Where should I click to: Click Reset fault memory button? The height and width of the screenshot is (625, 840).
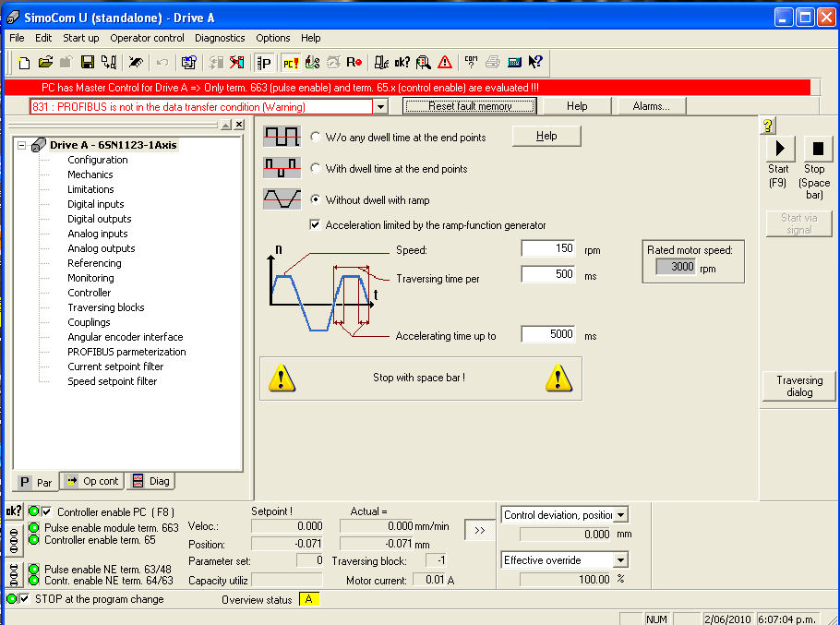[470, 106]
